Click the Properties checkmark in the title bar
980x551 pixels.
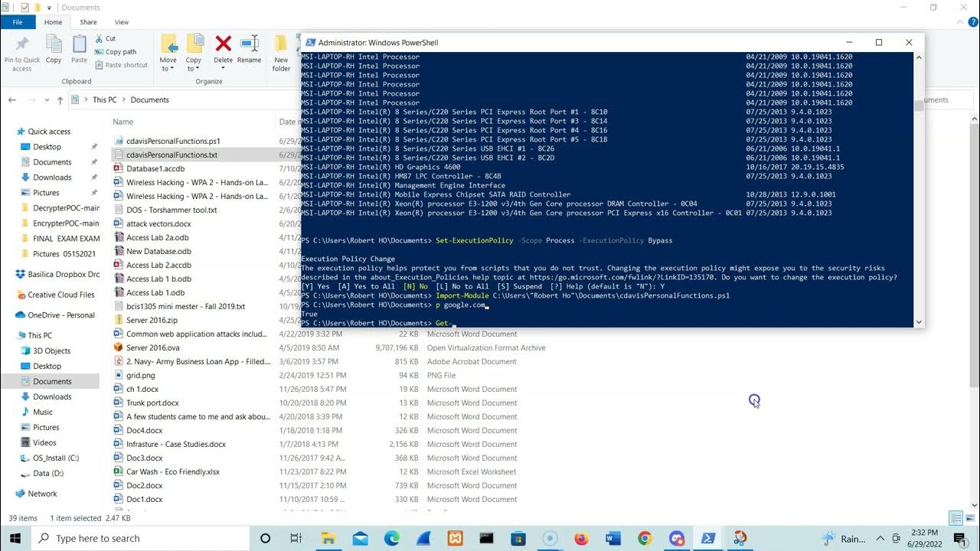pos(25,8)
